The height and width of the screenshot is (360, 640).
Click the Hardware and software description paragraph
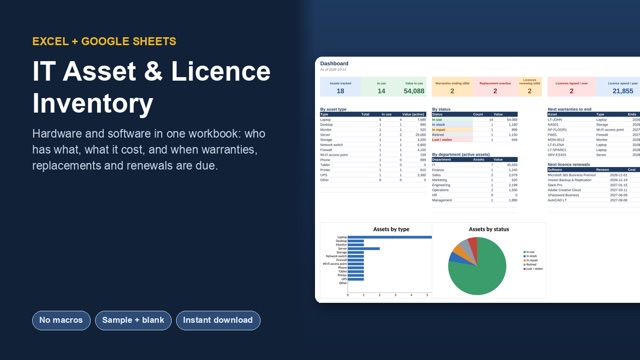tap(149, 149)
